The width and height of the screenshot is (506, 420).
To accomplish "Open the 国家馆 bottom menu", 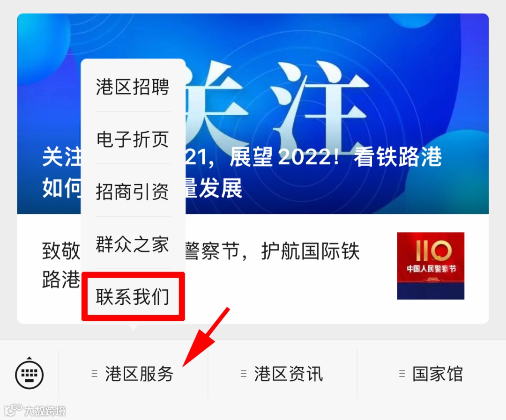I will pyautogui.click(x=432, y=374).
